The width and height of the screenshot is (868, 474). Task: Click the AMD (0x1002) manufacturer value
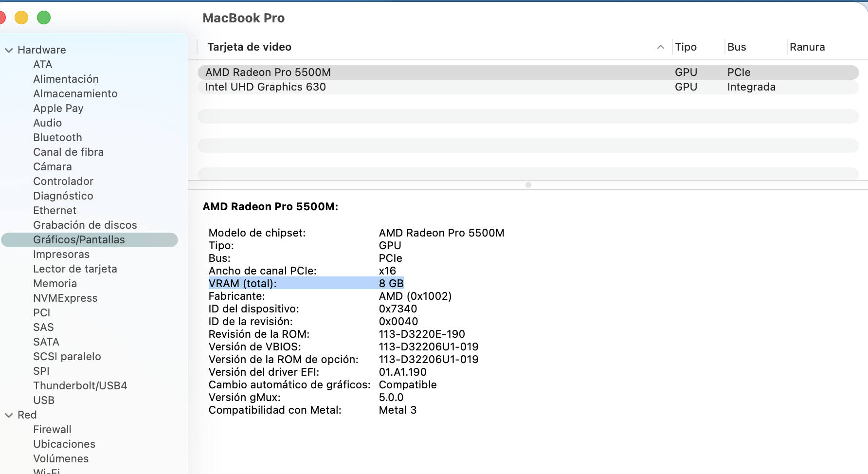415,296
